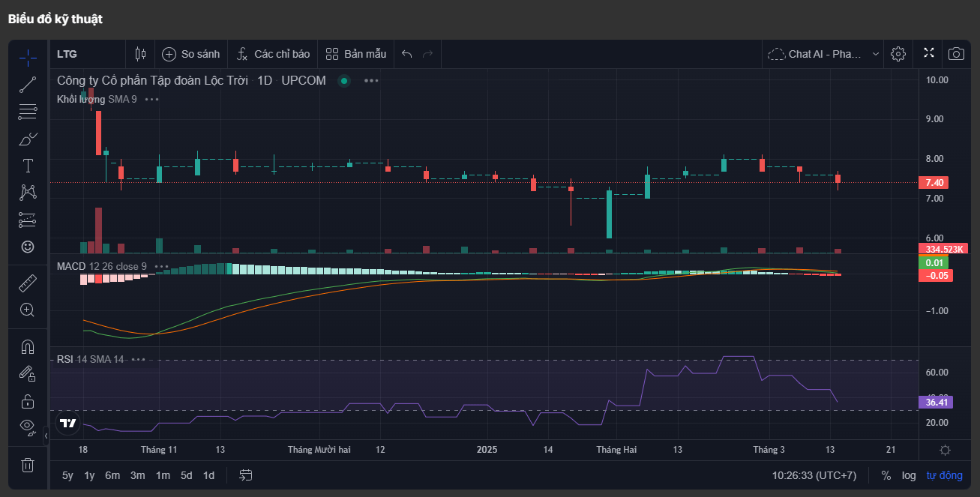Image resolution: width=980 pixels, height=497 pixels.
Task: Open timezone 10:26:33 (UTC+7) menu
Action: (x=814, y=475)
